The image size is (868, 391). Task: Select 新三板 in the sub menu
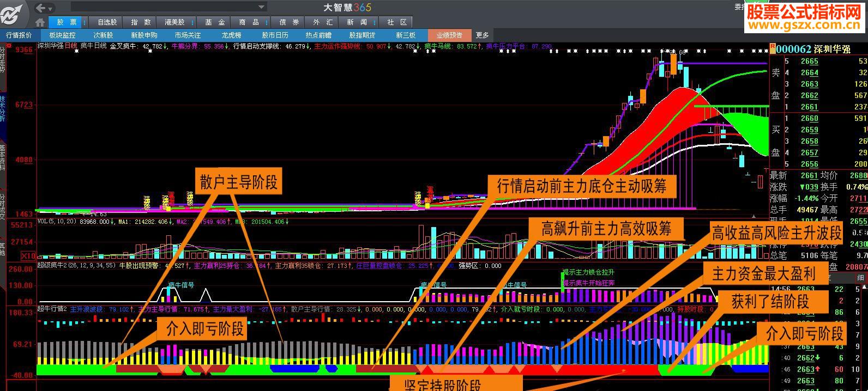click(406, 35)
